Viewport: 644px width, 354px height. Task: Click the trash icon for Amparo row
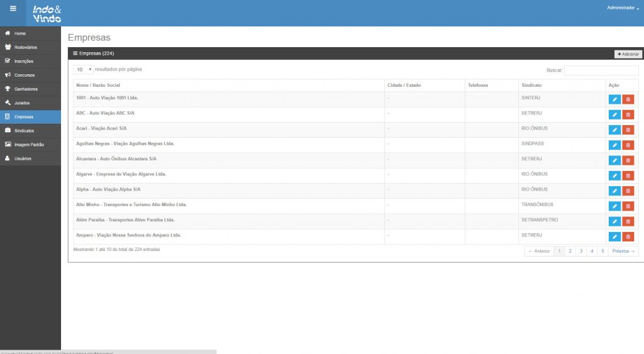(x=628, y=236)
